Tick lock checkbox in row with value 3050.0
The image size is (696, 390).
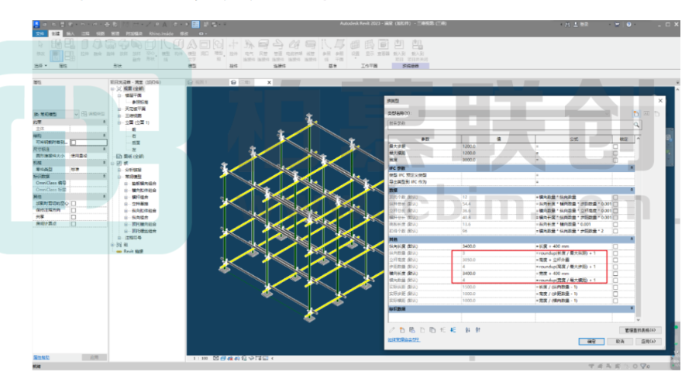click(615, 260)
